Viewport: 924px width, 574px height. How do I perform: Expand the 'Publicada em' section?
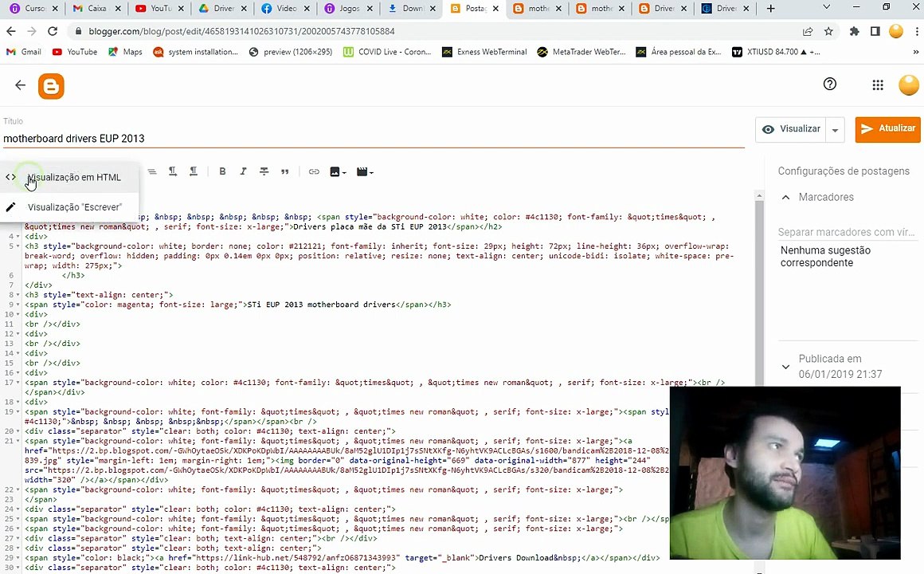pos(785,367)
